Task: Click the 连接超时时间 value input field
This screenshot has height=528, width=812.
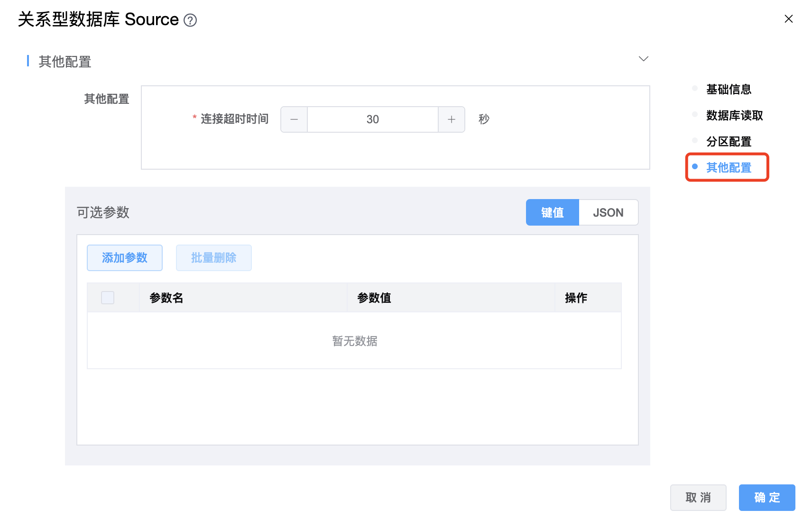Action: [x=372, y=119]
